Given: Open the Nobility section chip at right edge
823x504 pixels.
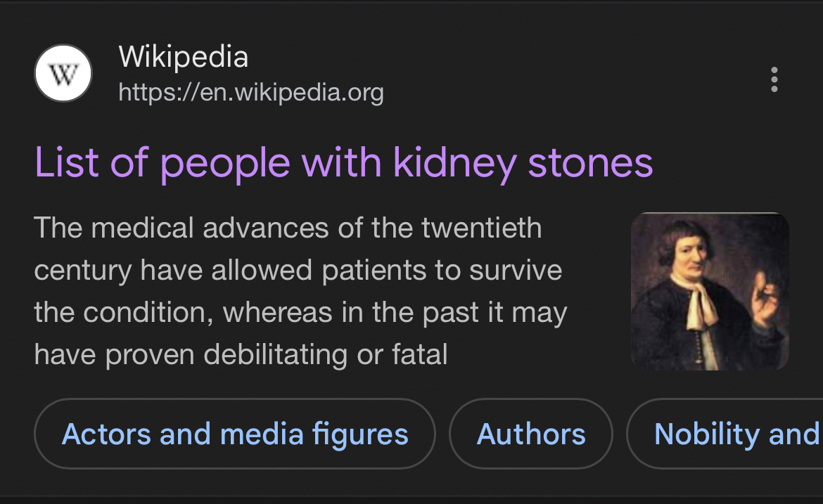Looking at the screenshot, I should [735, 434].
